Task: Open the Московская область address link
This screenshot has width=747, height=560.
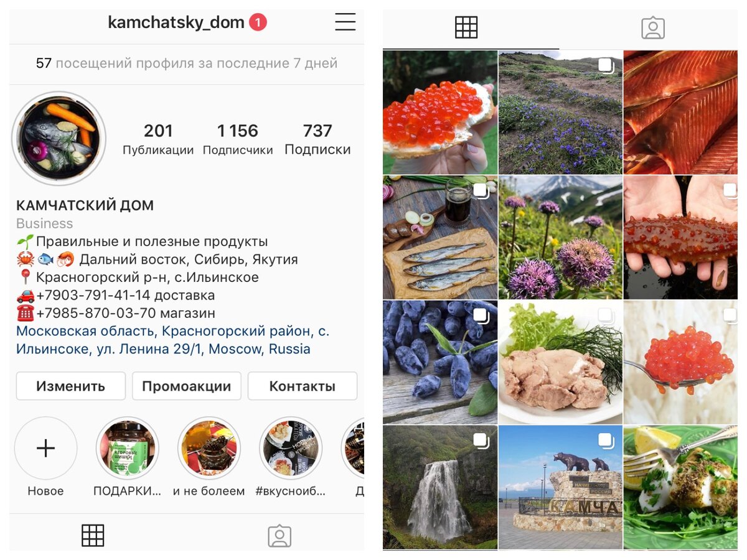Action: click(x=172, y=340)
